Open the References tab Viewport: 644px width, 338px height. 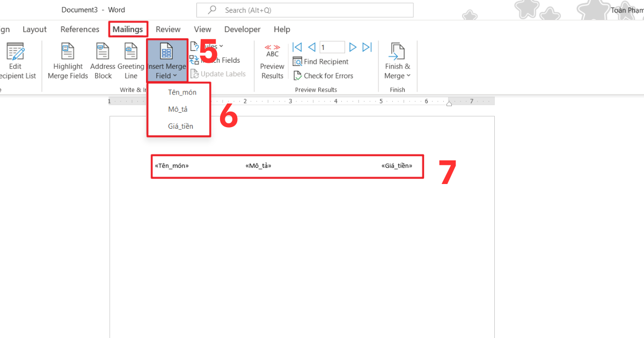pos(80,29)
